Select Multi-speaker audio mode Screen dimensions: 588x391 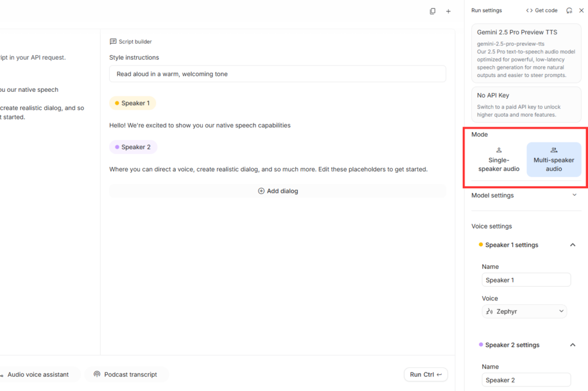coord(554,160)
